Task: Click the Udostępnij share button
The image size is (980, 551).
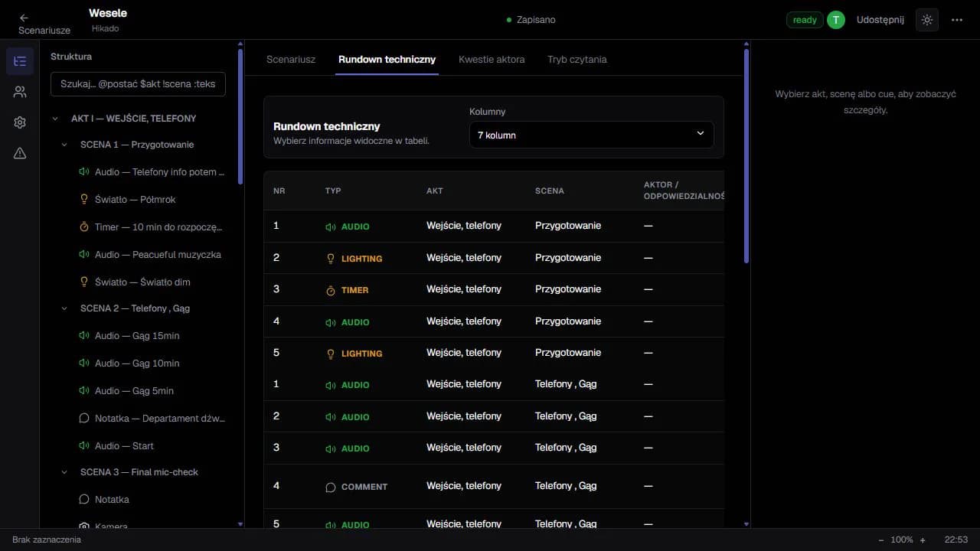Action: (880, 20)
